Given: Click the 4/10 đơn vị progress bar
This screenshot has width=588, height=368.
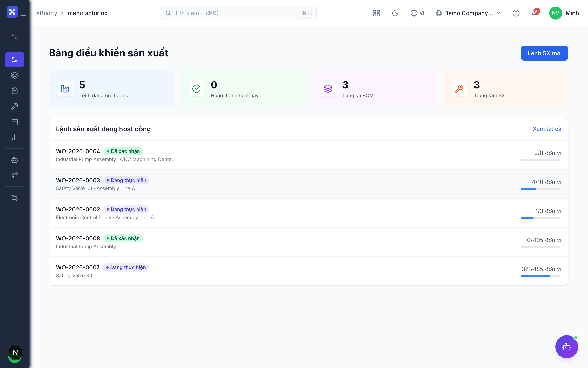Looking at the screenshot, I should [540, 189].
